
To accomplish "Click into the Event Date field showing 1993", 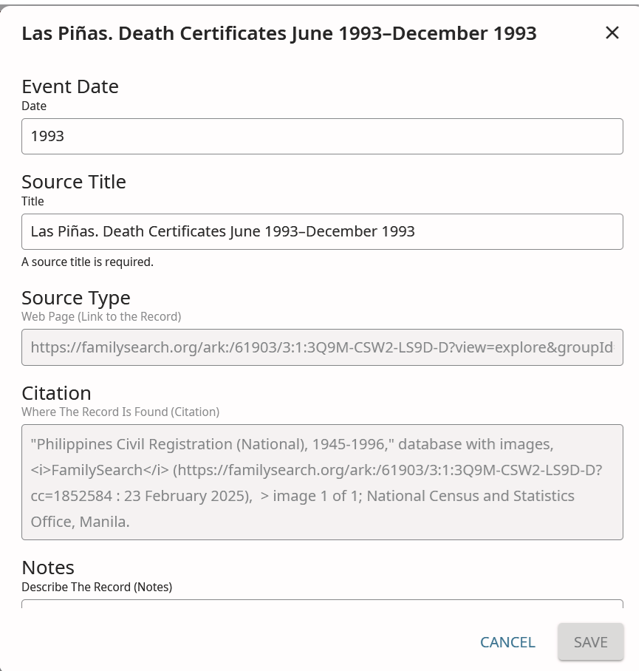I will click(x=322, y=136).
